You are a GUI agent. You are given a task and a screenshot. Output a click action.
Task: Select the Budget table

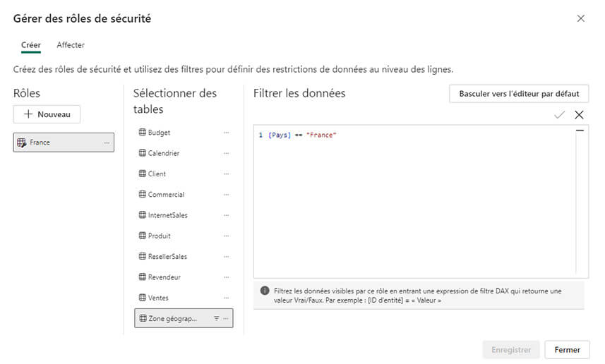click(x=184, y=132)
